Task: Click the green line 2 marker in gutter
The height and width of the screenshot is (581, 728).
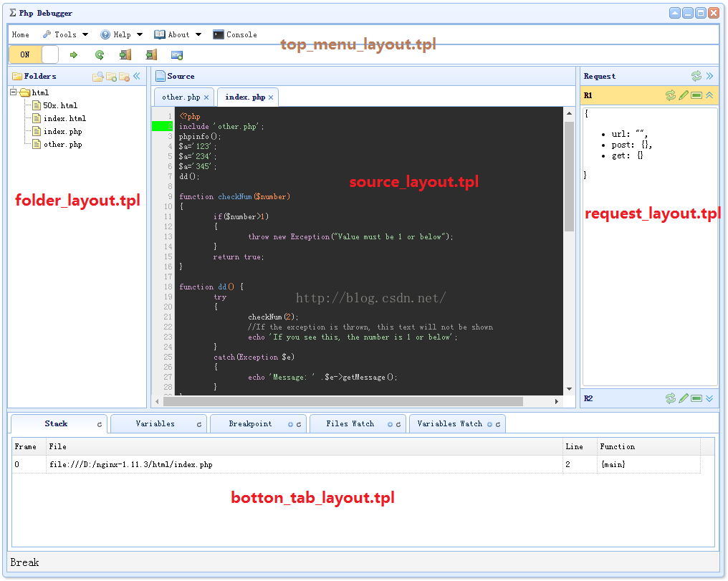Action: tap(162, 126)
